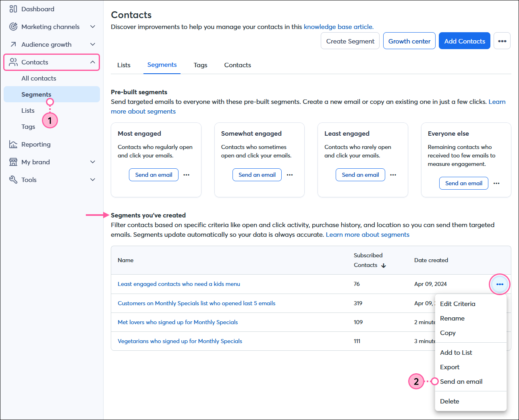Expand Tools chevron
Viewport: 519px width, 420px height.
[x=93, y=180]
